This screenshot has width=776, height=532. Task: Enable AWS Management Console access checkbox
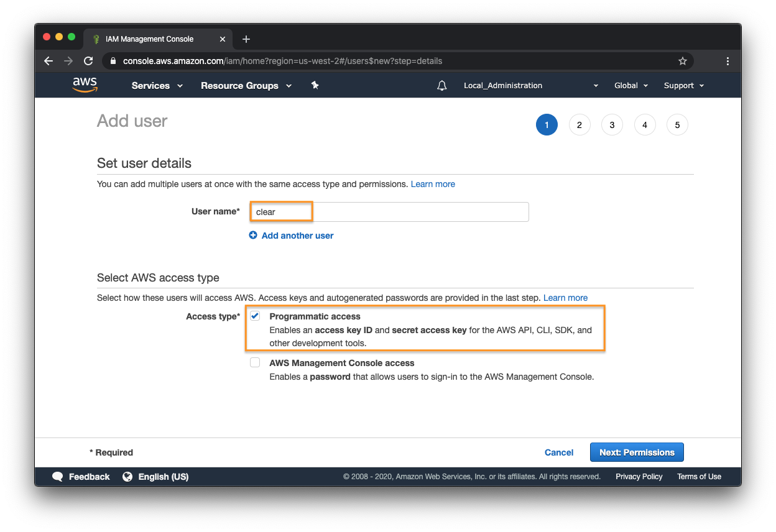tap(255, 363)
